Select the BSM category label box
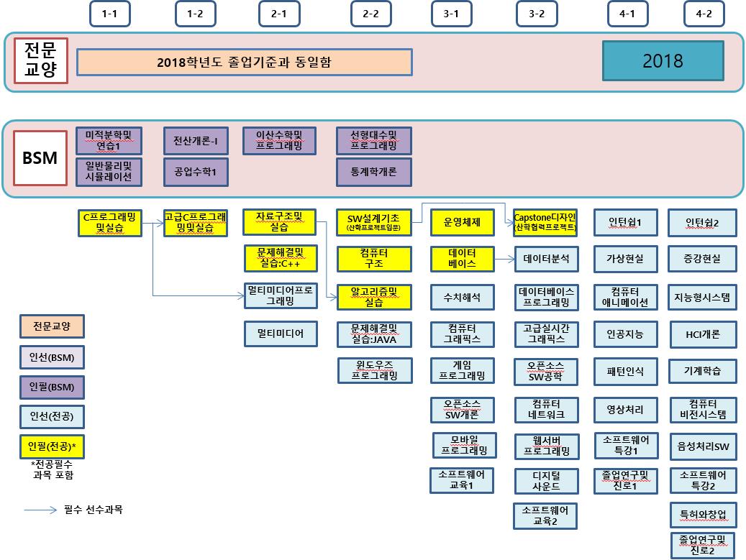 tap(40, 158)
